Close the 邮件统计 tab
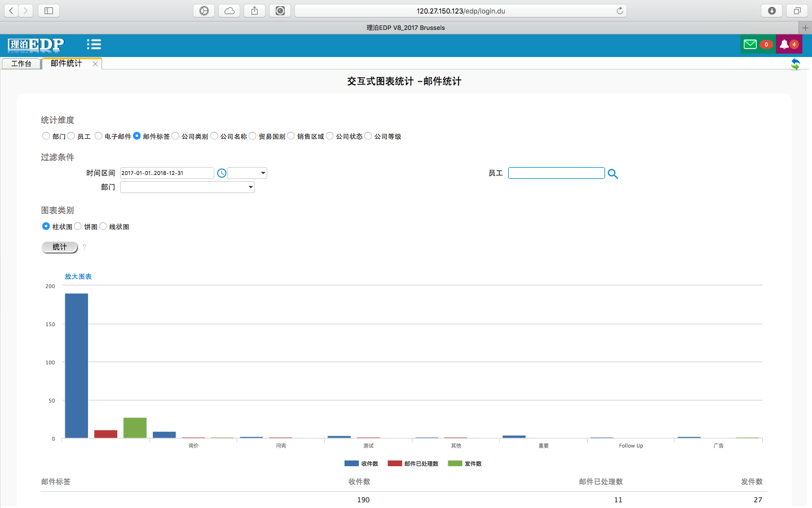 coord(95,64)
